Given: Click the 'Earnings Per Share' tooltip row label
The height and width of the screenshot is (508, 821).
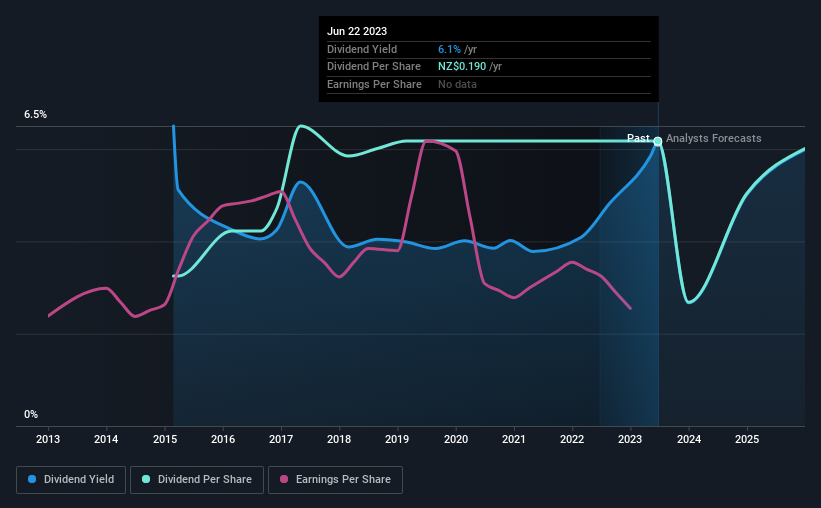Looking at the screenshot, I should 374,84.
